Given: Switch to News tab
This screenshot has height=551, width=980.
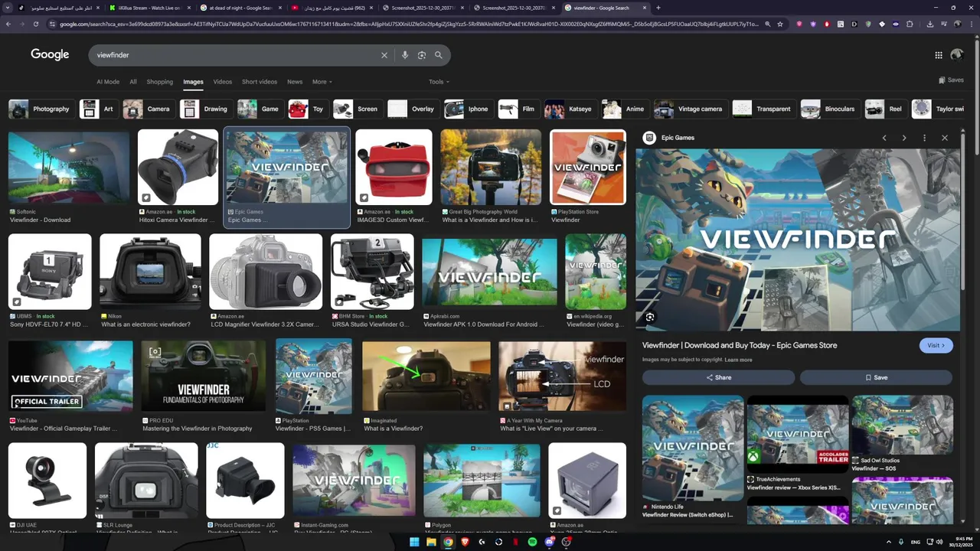Looking at the screenshot, I should click(x=295, y=82).
